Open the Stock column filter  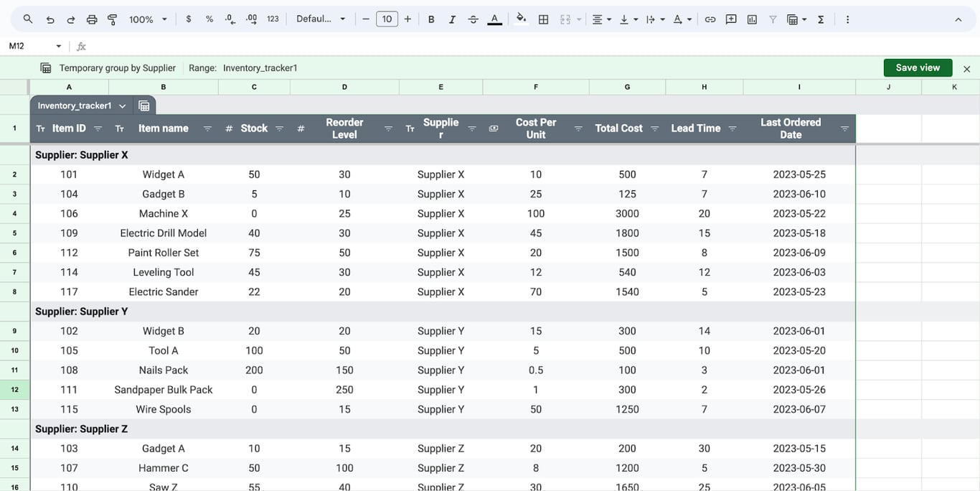pyautogui.click(x=280, y=128)
